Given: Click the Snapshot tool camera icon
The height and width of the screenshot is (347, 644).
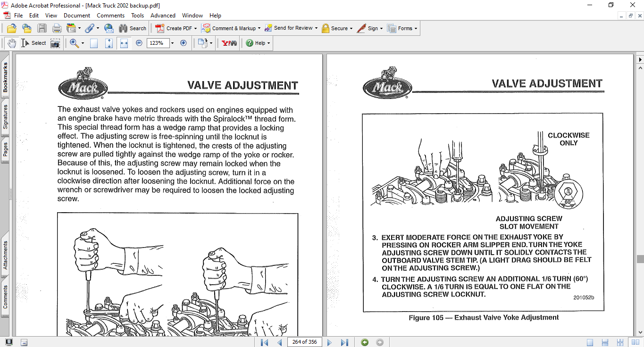Looking at the screenshot, I should coord(55,43).
